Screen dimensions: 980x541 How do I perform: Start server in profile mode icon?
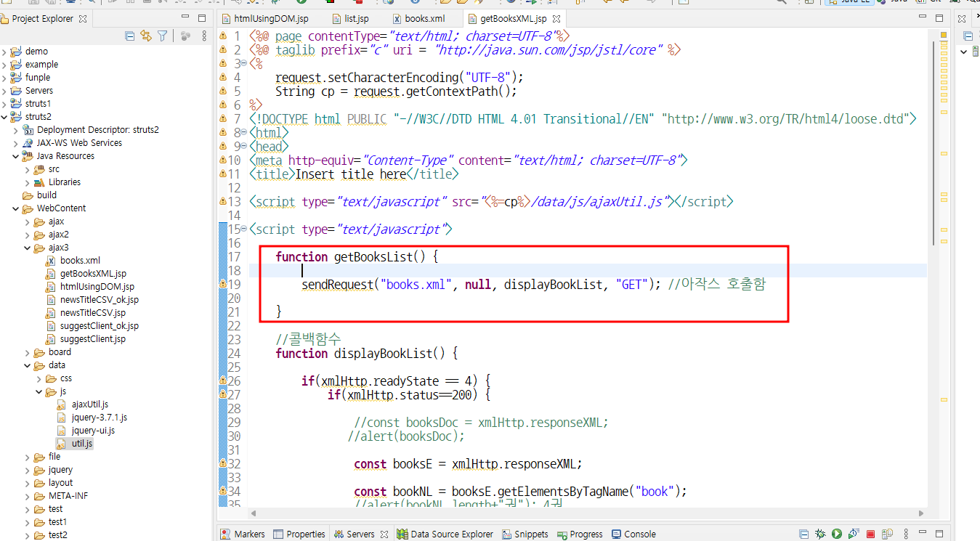tap(854, 534)
